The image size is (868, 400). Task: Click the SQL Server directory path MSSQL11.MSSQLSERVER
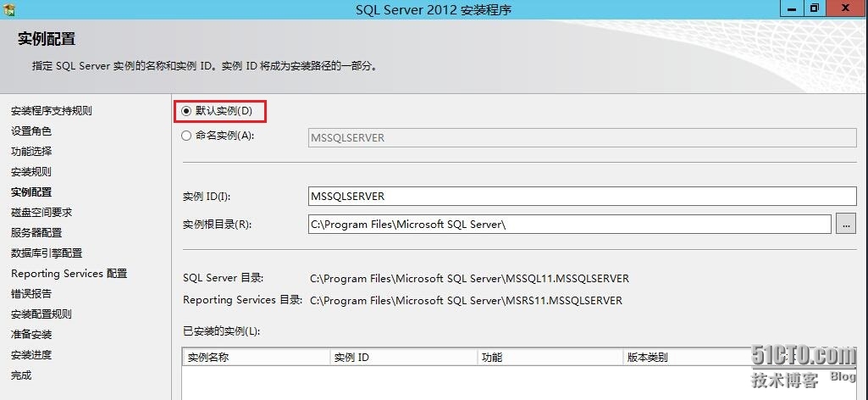(469, 278)
